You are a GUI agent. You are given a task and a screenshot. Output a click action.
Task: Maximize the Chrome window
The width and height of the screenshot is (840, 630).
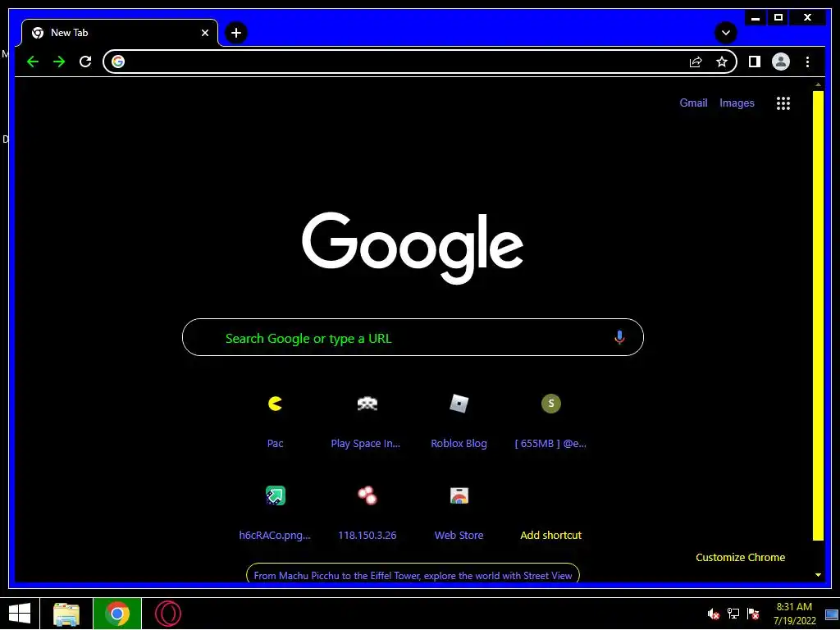point(778,18)
